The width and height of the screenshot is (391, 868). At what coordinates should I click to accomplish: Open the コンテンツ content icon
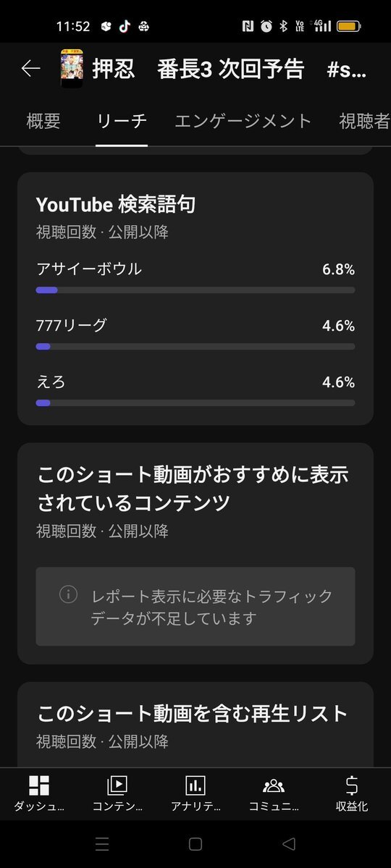[117, 785]
